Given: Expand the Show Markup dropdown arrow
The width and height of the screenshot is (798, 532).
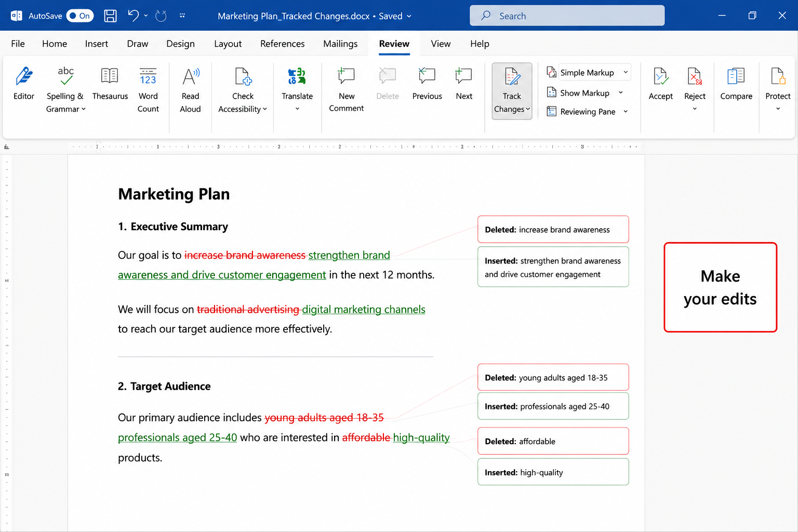Looking at the screenshot, I should (621, 93).
